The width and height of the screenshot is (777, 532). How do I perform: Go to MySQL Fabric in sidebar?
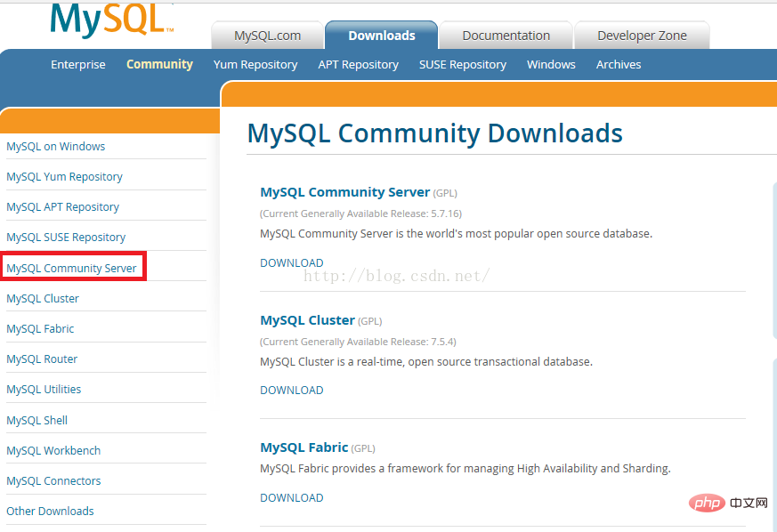tap(40, 329)
